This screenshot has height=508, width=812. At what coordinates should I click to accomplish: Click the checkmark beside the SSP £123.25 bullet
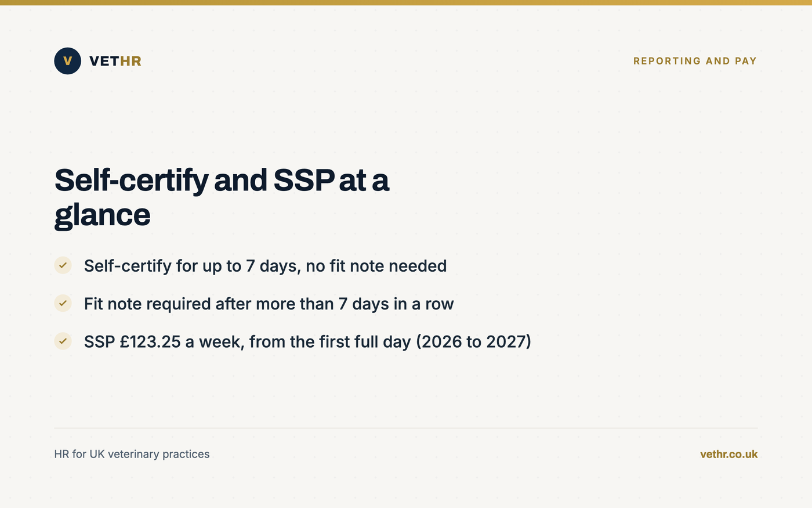click(63, 341)
